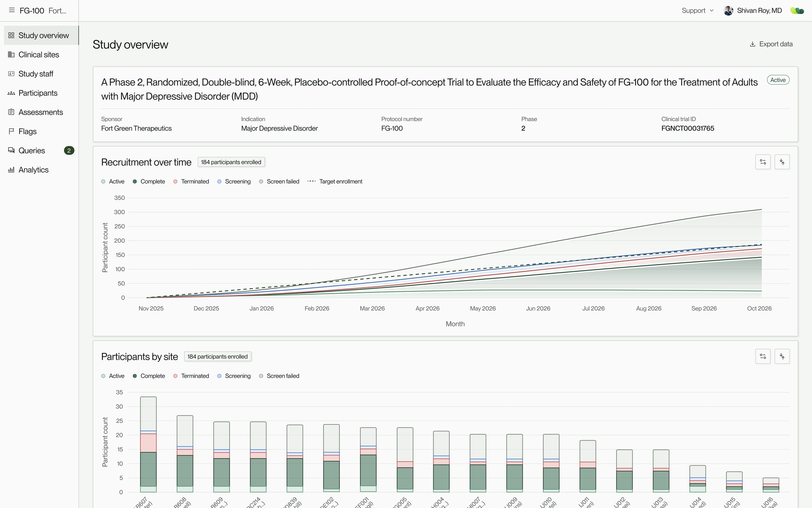Click the Study staff ID card icon
This screenshot has width=812, height=508.
11,74
